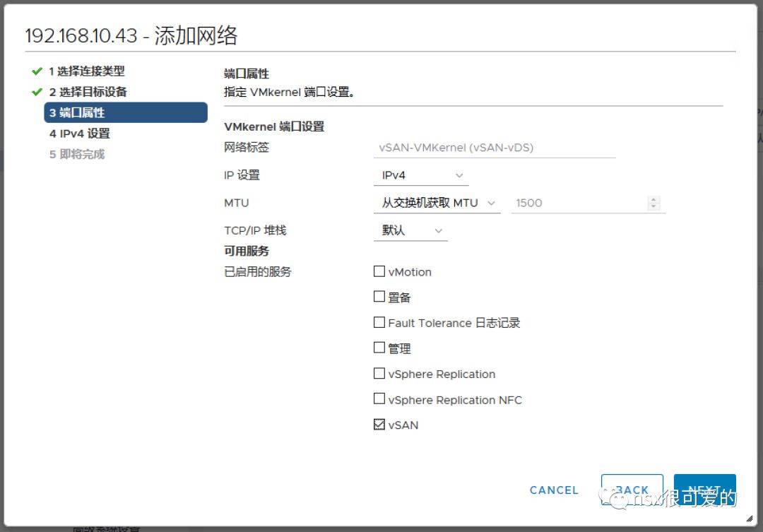Open the TCP/IP 堆栈 默认 dropdown
Viewport: 763px width, 532px height.
click(x=410, y=230)
